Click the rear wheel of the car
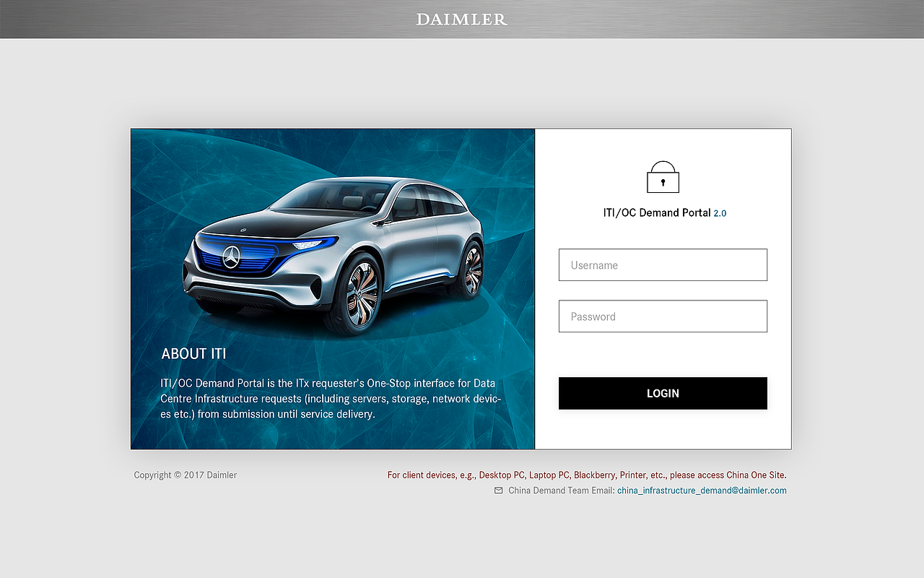The height and width of the screenshot is (578, 924). tap(471, 269)
